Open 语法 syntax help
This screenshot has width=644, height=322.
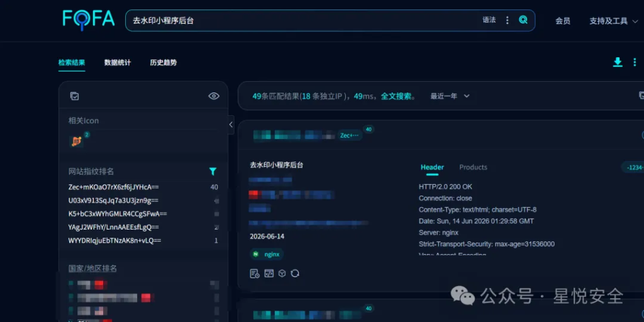pyautogui.click(x=489, y=19)
